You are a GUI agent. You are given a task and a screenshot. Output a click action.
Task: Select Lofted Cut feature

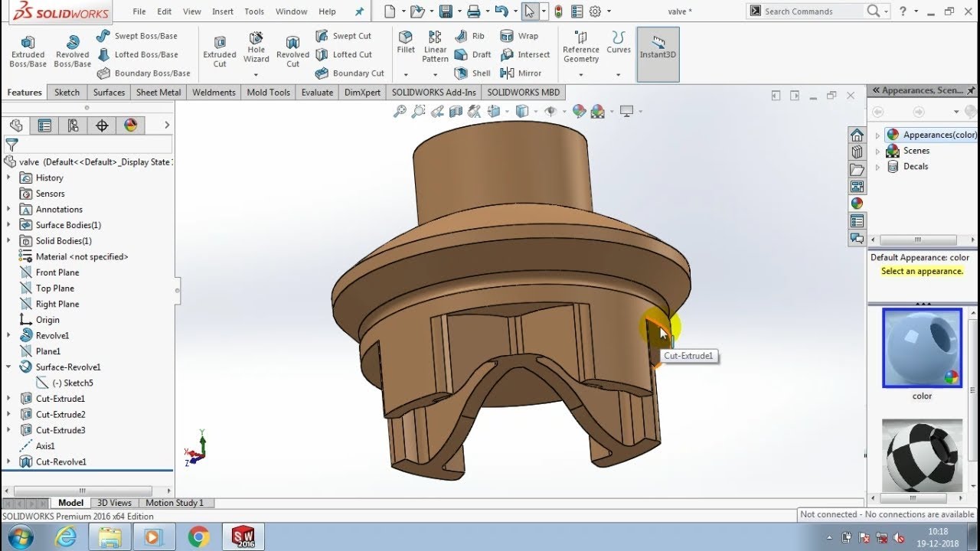[x=344, y=54]
